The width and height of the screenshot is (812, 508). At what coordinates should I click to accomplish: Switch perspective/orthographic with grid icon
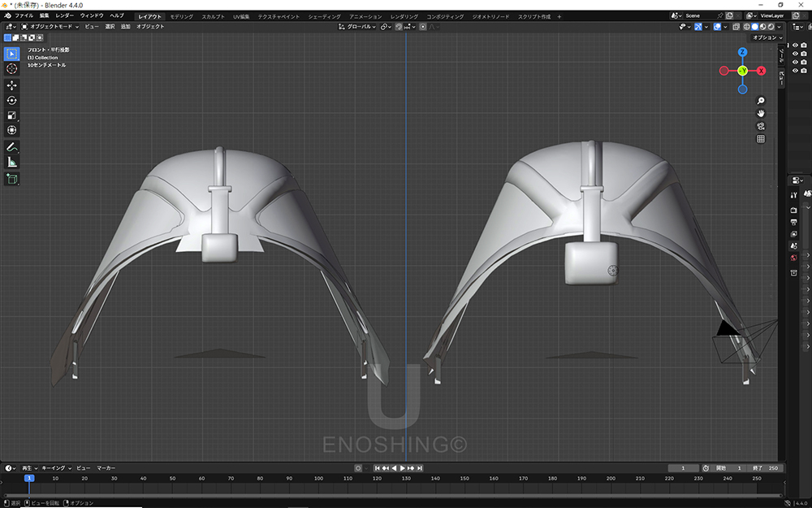coord(761,139)
